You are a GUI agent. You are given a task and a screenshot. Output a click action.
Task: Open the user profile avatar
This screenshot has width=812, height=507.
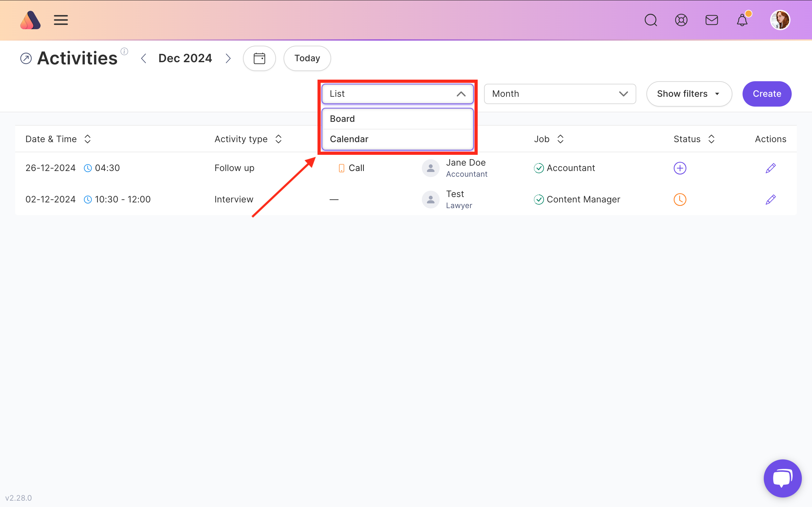(x=780, y=20)
